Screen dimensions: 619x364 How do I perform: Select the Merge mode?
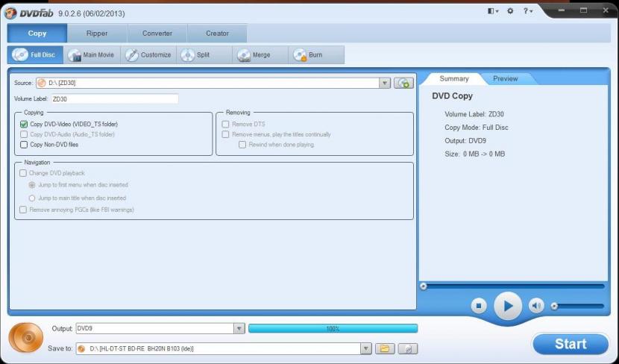point(254,55)
